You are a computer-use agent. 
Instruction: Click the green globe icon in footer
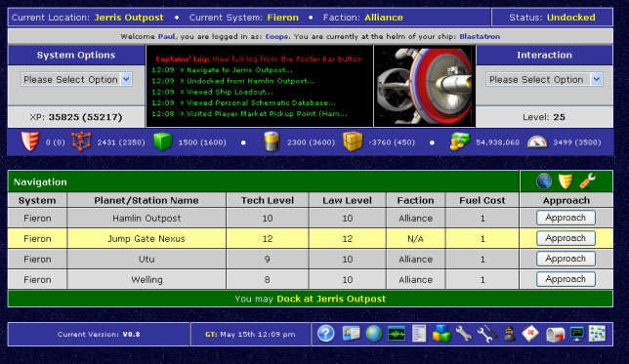[373, 334]
